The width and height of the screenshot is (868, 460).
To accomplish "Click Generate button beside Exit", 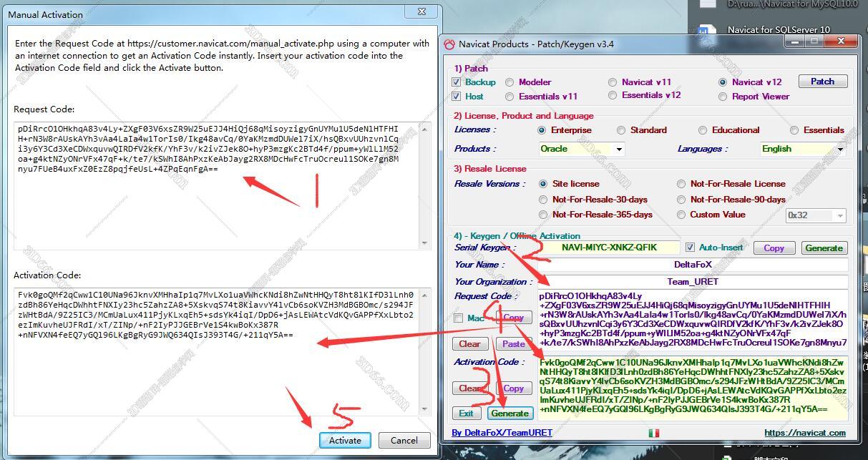I will click(x=509, y=413).
